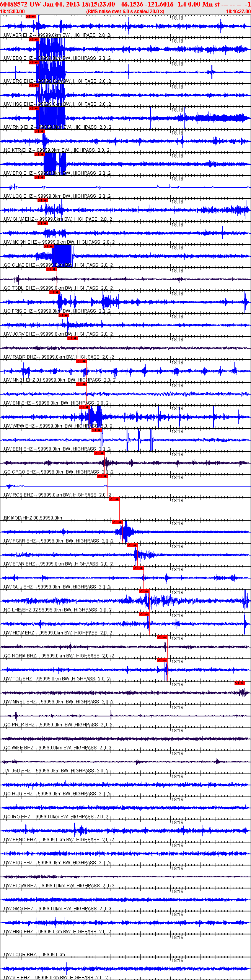Click the UW.LCCR BHZ station label
The image size is (251, 980).
pyautogui.click(x=20, y=955)
